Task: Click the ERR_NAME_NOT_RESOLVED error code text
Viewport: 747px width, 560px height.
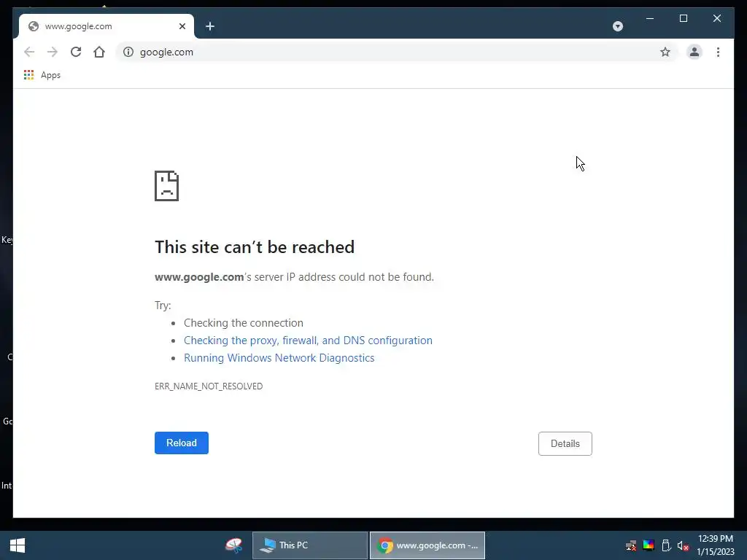Action: (x=209, y=386)
